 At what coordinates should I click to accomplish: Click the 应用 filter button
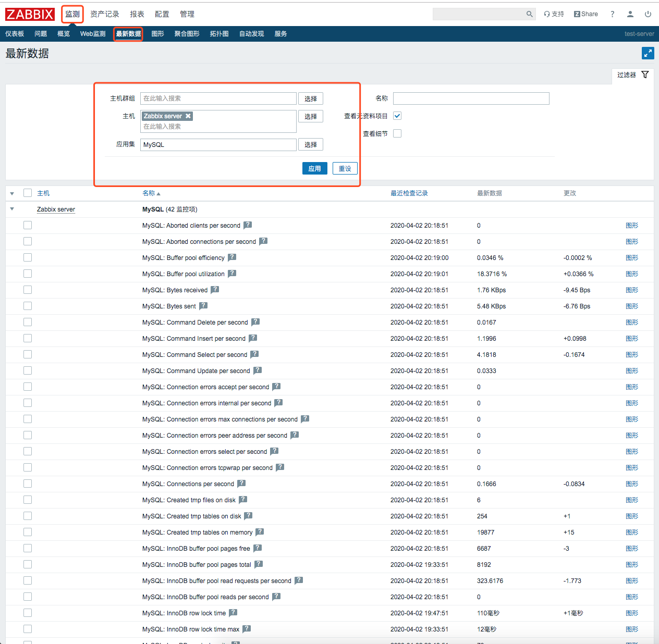point(315,168)
